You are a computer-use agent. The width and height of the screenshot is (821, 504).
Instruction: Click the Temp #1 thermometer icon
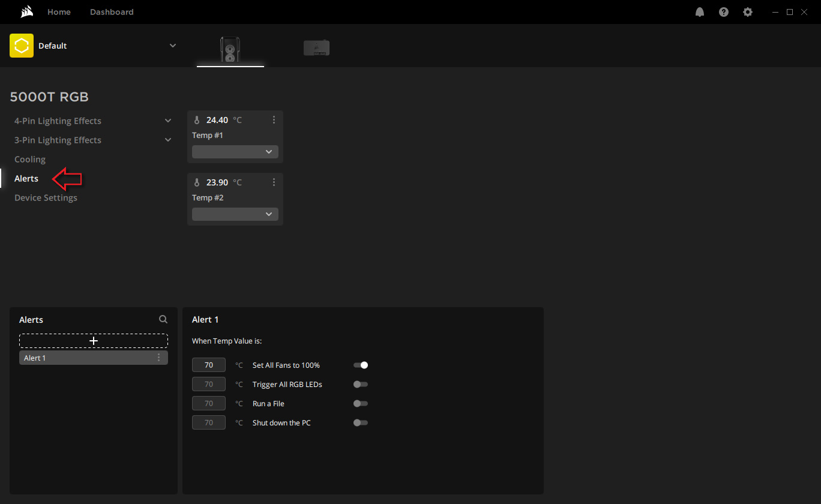tap(197, 120)
